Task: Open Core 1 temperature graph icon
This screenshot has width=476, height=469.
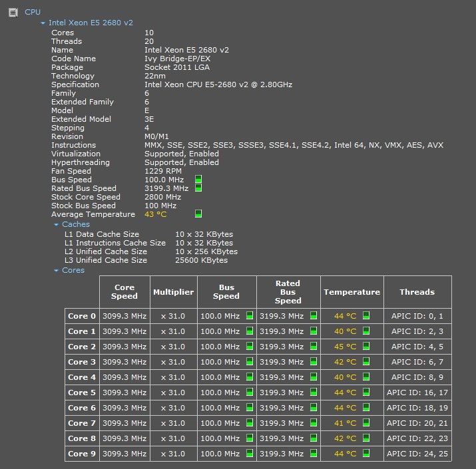Action: (x=366, y=331)
